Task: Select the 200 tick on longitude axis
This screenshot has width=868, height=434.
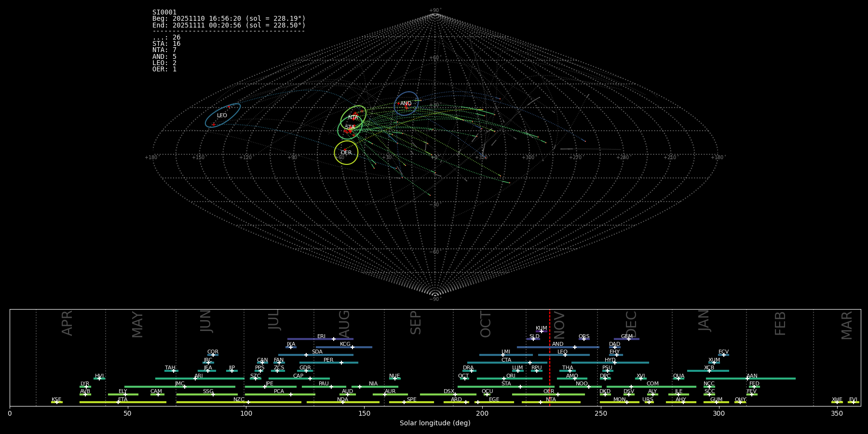Action: (482, 413)
